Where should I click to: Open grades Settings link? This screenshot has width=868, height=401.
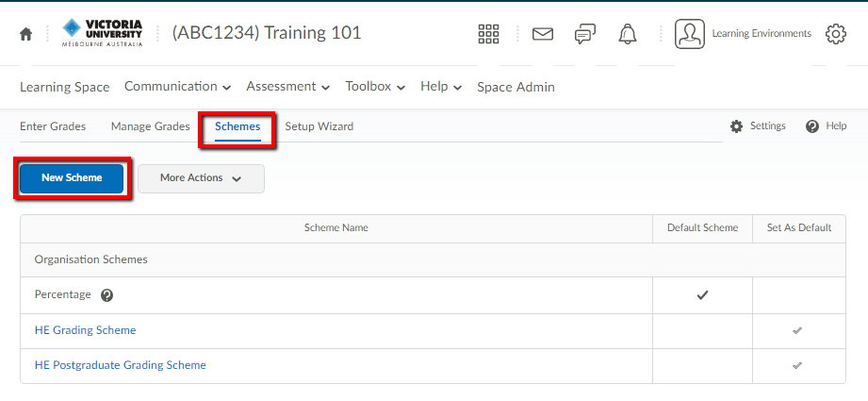point(758,126)
